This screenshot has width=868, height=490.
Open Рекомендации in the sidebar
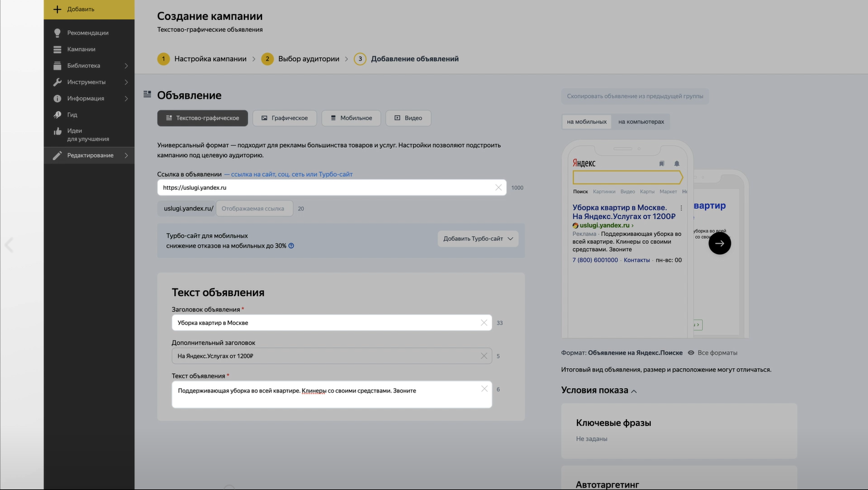tap(89, 33)
